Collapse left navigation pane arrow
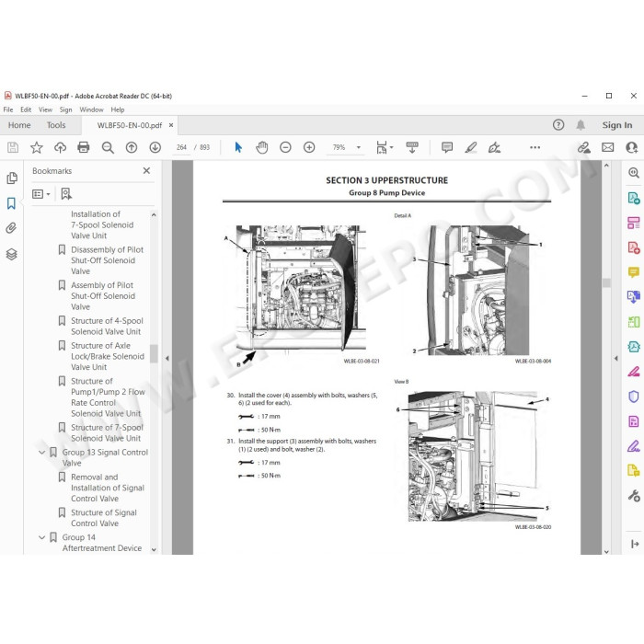Screen dimensions: 644x644 (167, 358)
